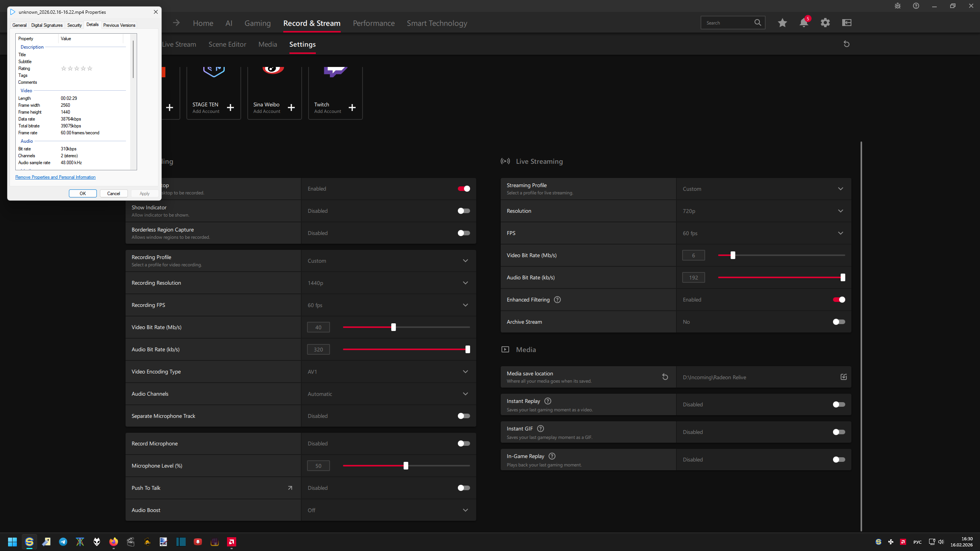Click the Remove Properties and Personal Information link
This screenshot has height=551, width=980.
coord(56,177)
